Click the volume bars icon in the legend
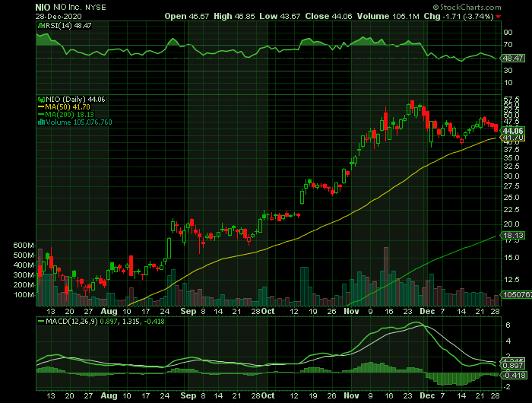The width and height of the screenshot is (532, 403). [x=41, y=122]
